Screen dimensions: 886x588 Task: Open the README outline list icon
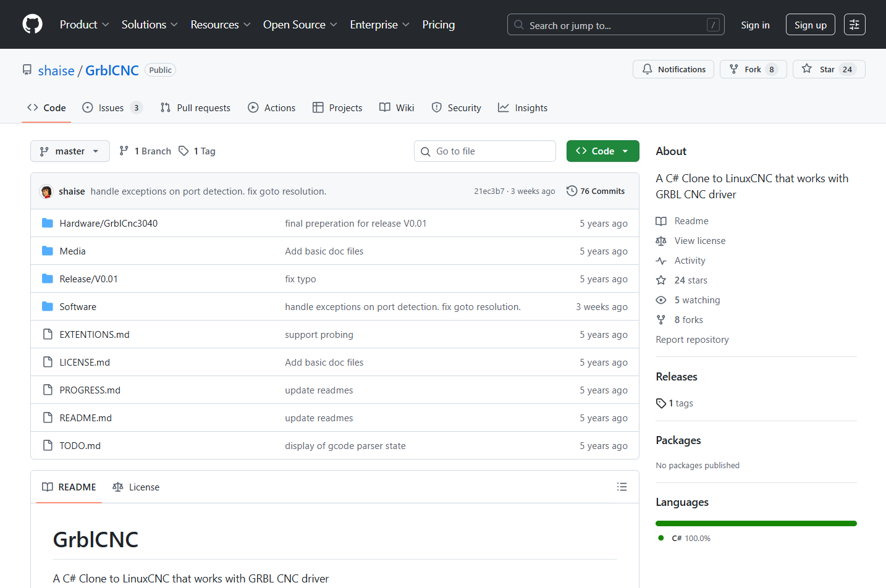pos(622,487)
